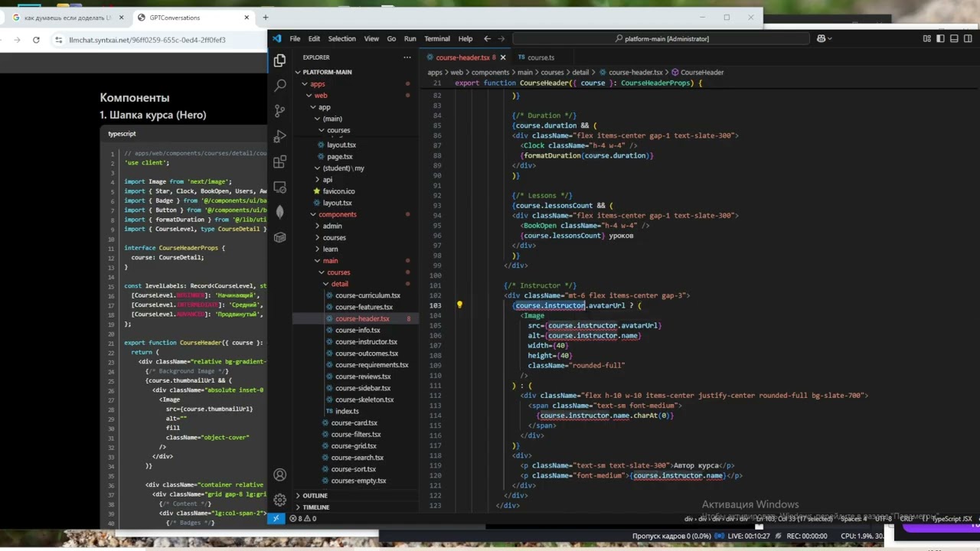Open the MongoDB leaf icon view
This screenshot has width=980, height=551.
pos(279,212)
